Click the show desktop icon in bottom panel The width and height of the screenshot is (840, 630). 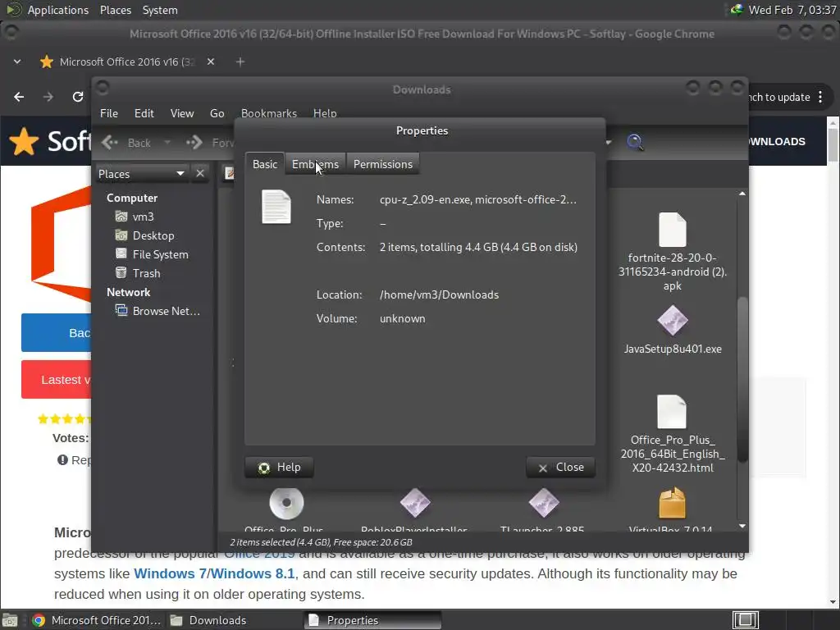coord(10,620)
